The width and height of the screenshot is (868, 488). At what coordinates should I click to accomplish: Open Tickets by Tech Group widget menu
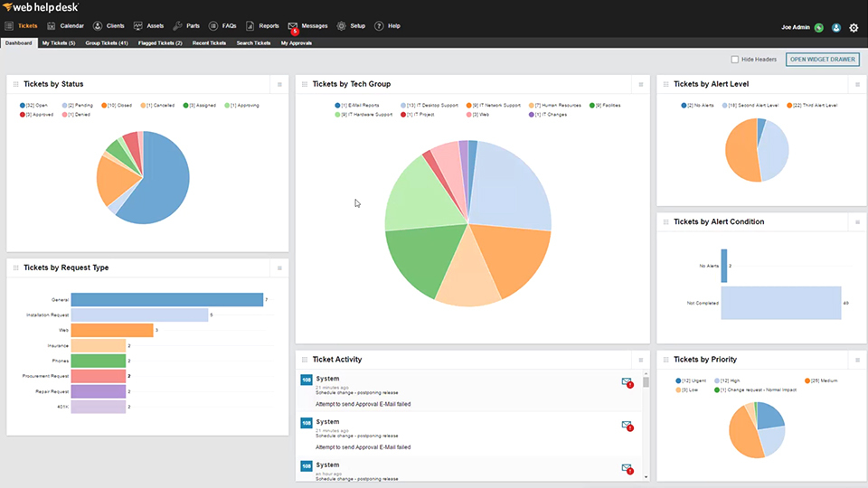[641, 85]
